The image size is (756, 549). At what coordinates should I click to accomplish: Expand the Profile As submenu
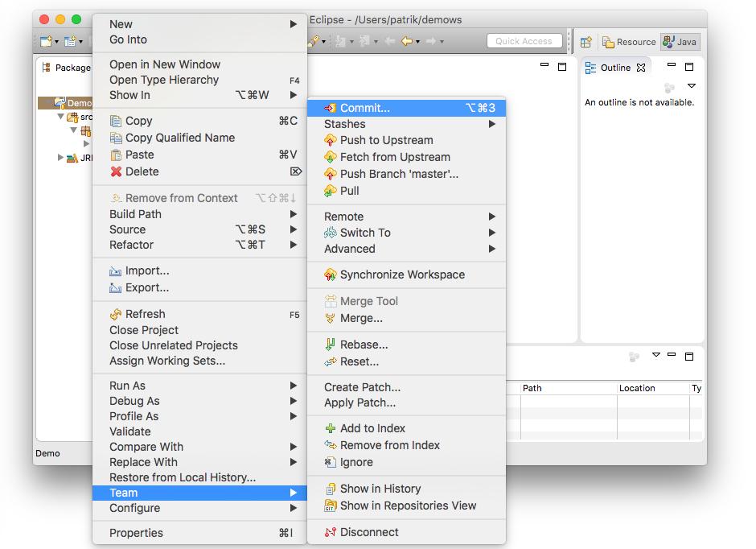[199, 416]
